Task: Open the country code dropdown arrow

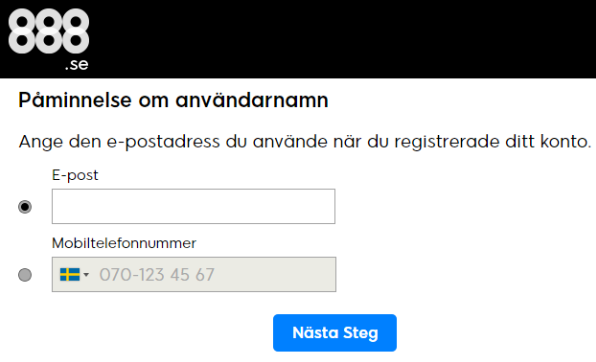Action: point(86,275)
